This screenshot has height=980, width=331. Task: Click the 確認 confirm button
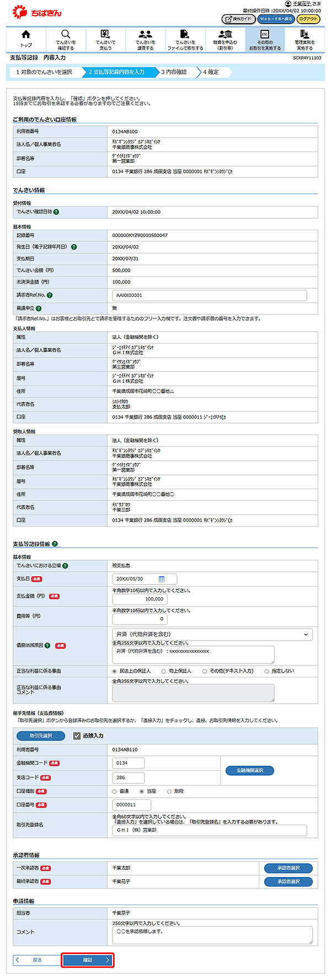point(88,960)
